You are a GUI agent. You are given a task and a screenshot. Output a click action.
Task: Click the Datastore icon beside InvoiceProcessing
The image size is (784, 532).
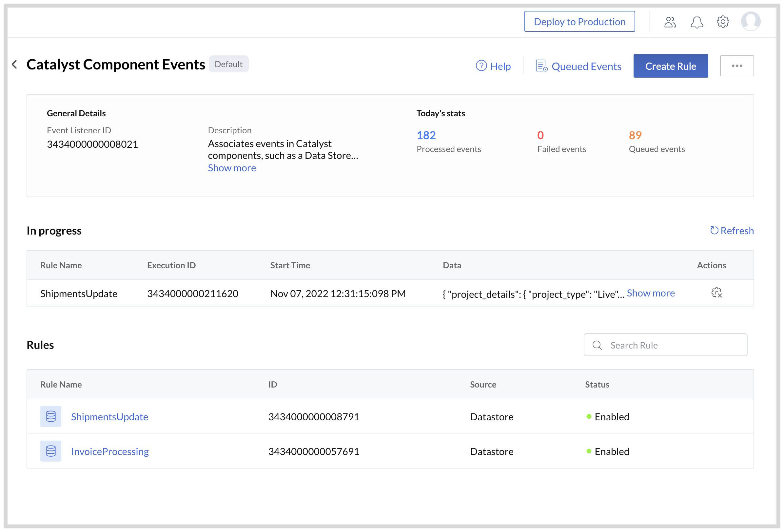click(50, 451)
